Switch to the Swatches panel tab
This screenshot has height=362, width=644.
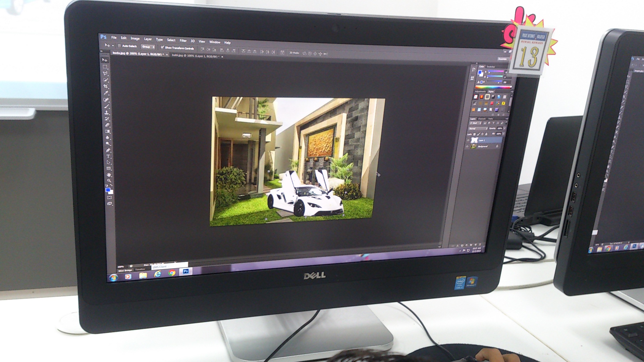pos(491,67)
